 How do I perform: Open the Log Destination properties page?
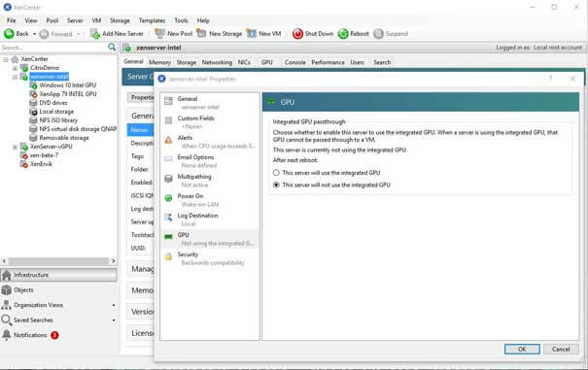point(210,219)
